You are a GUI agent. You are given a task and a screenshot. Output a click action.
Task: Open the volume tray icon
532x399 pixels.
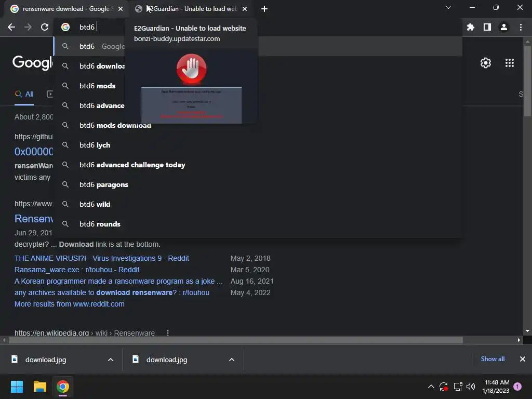[471, 387]
